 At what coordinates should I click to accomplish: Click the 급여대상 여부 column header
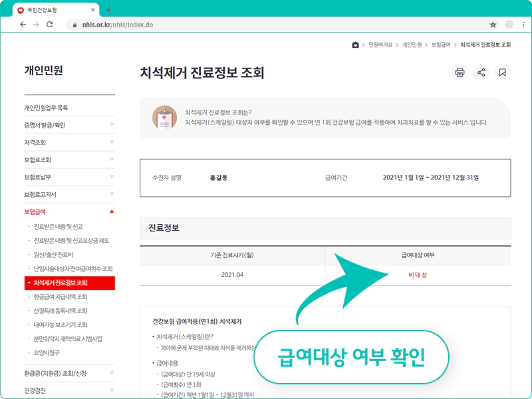pos(418,255)
